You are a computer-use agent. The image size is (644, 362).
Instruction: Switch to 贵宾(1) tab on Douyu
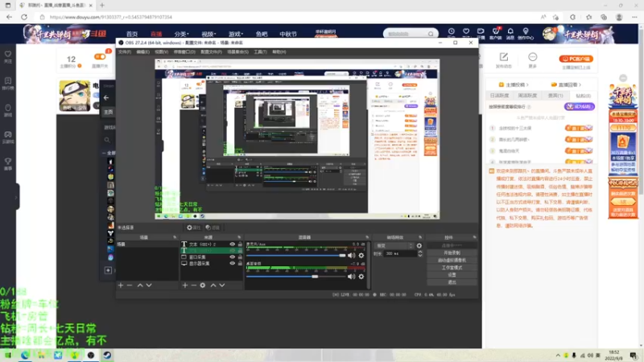click(x=555, y=96)
